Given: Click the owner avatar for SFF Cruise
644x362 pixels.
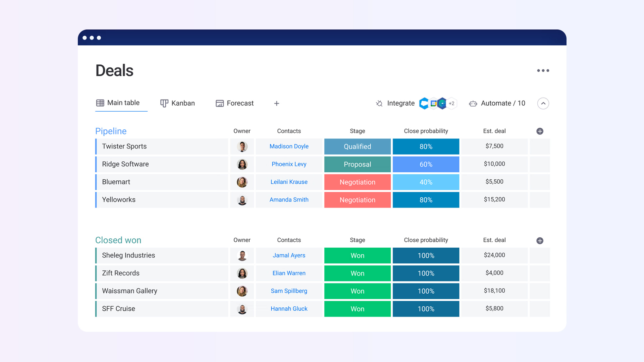Looking at the screenshot, I should tap(242, 309).
